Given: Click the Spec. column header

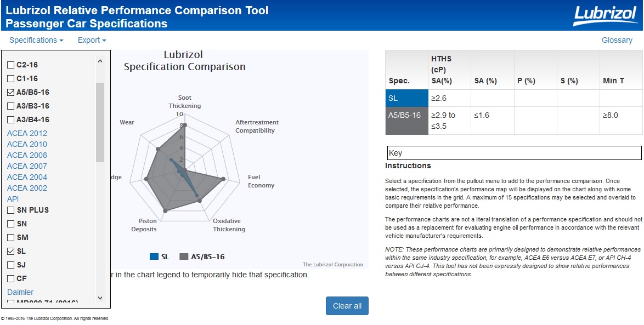Looking at the screenshot, I should [x=406, y=70].
